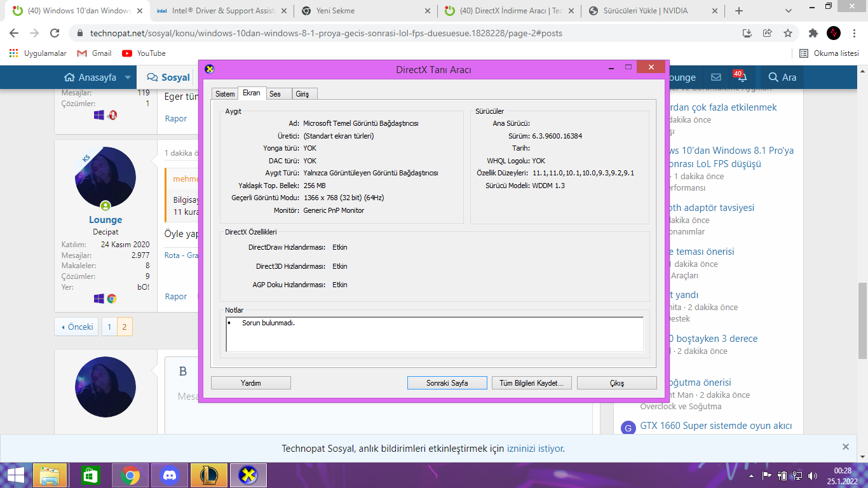Click the Yardım button

(x=251, y=383)
